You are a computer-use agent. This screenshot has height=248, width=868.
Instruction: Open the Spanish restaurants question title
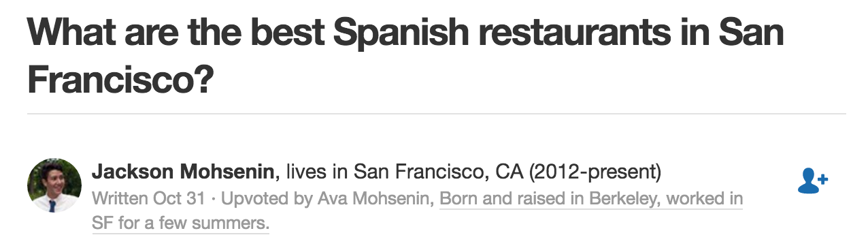[405, 57]
